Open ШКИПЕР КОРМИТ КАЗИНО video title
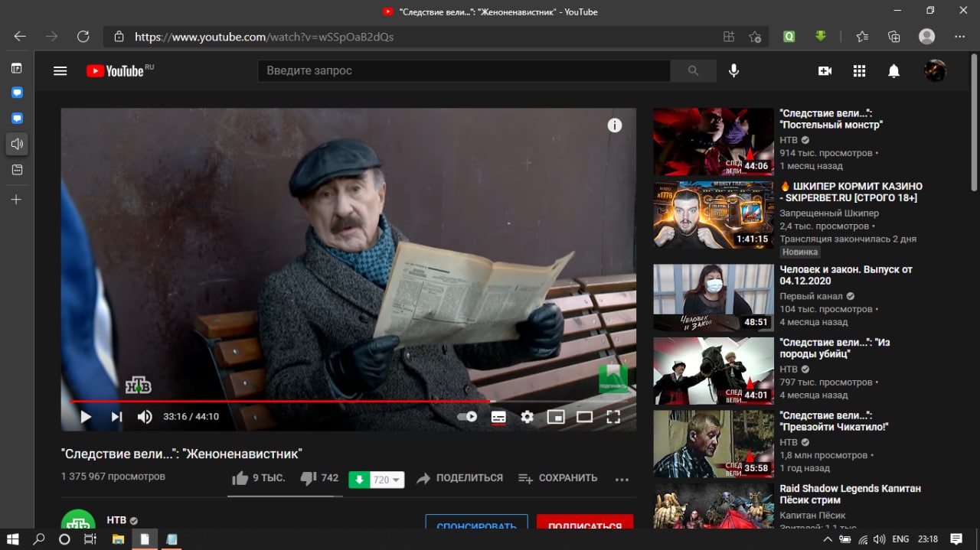The width and height of the screenshot is (980, 550). 851,192
